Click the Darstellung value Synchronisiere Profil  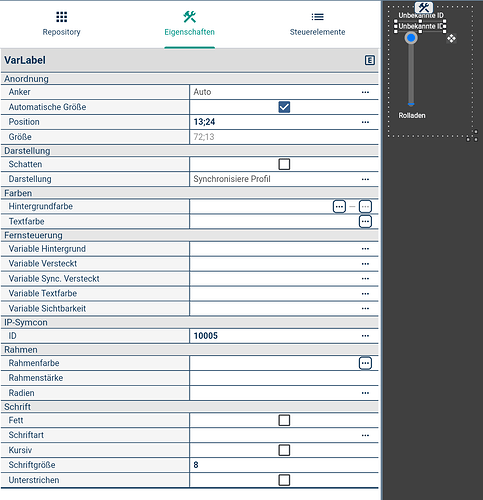(x=232, y=179)
